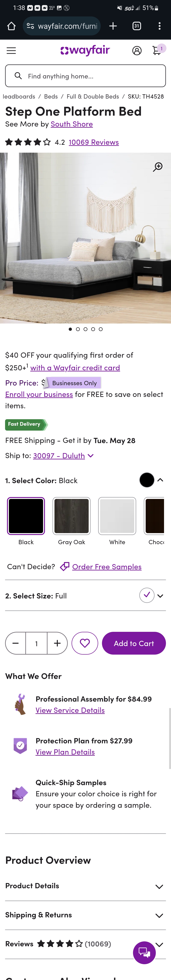Jump to the fifth carousel image dot
Screen dimensions: 171x980
pos(101,329)
